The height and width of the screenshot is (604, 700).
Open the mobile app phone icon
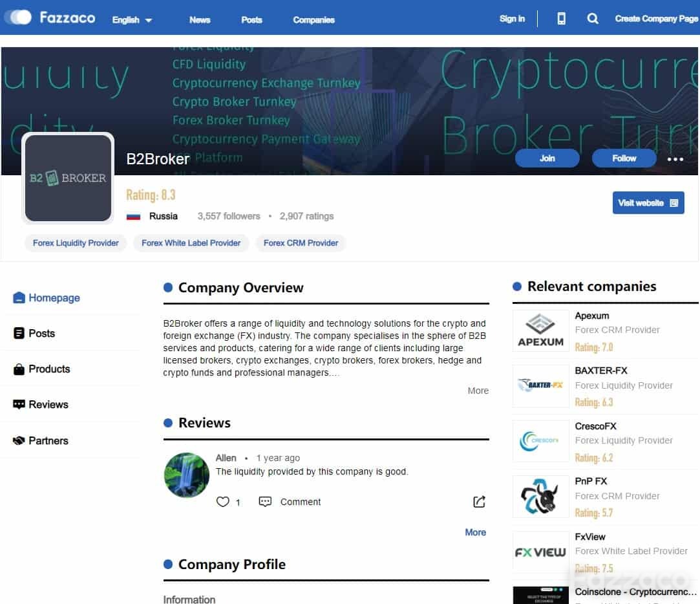[561, 19]
